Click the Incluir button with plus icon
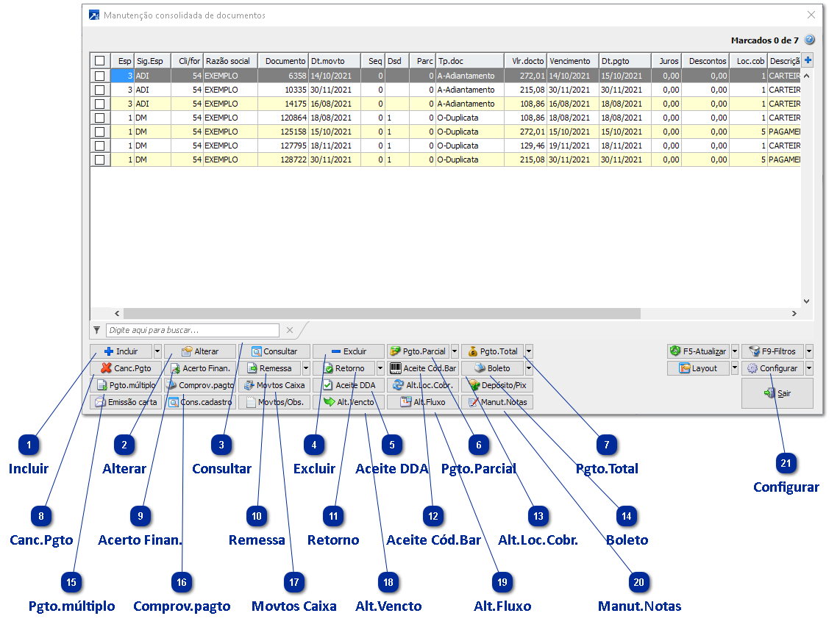 [121, 351]
